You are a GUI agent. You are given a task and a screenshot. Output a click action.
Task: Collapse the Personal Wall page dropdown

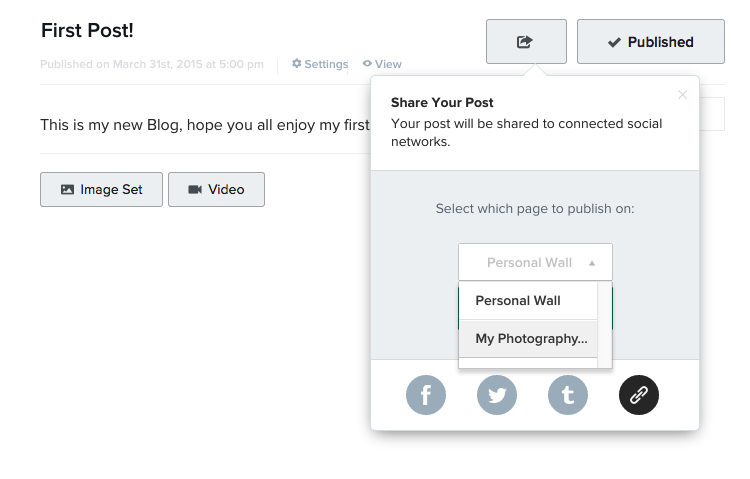tap(535, 263)
